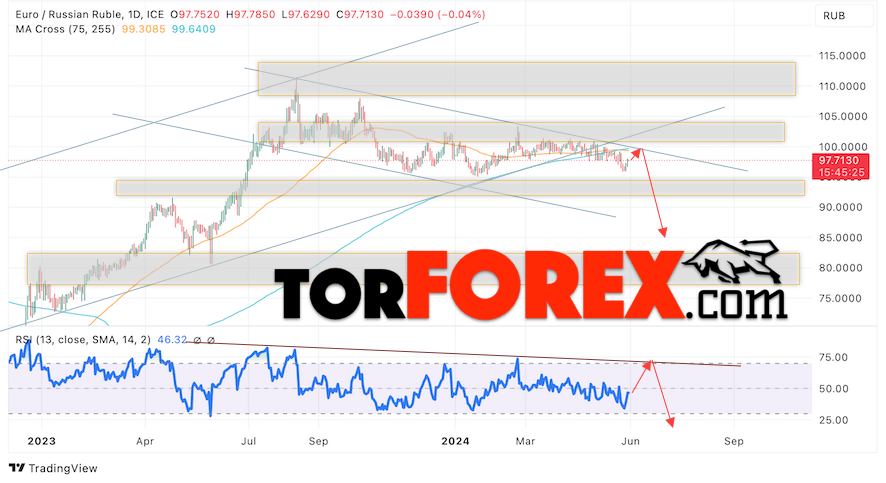Click the bar countdown timer 15:45:25
Screen dimensions: 886x483
coord(841,172)
